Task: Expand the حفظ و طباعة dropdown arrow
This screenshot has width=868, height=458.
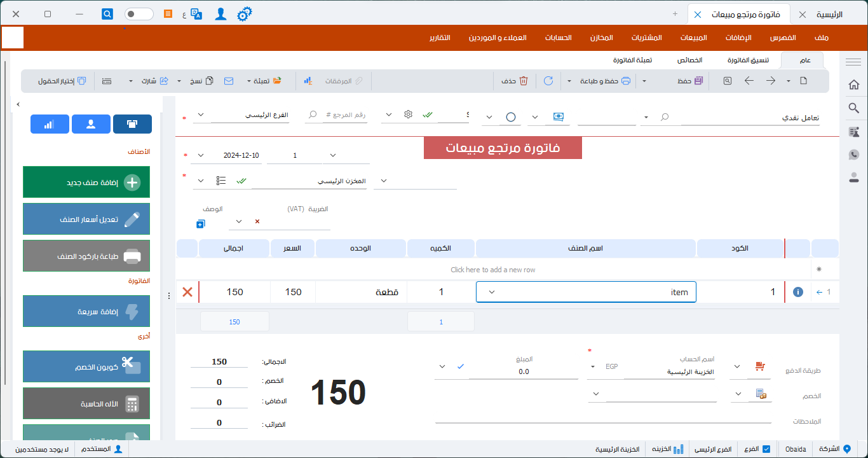Action: 569,81
